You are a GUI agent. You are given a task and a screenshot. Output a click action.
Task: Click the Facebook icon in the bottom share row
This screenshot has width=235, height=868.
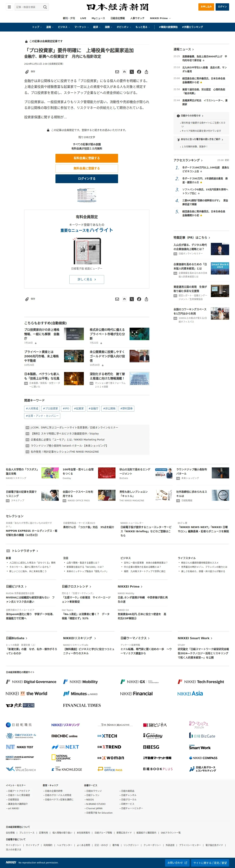click(x=139, y=299)
